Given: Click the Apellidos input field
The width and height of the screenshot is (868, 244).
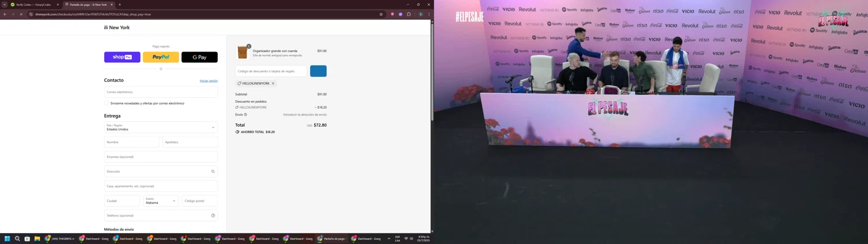Looking at the screenshot, I should [190, 142].
